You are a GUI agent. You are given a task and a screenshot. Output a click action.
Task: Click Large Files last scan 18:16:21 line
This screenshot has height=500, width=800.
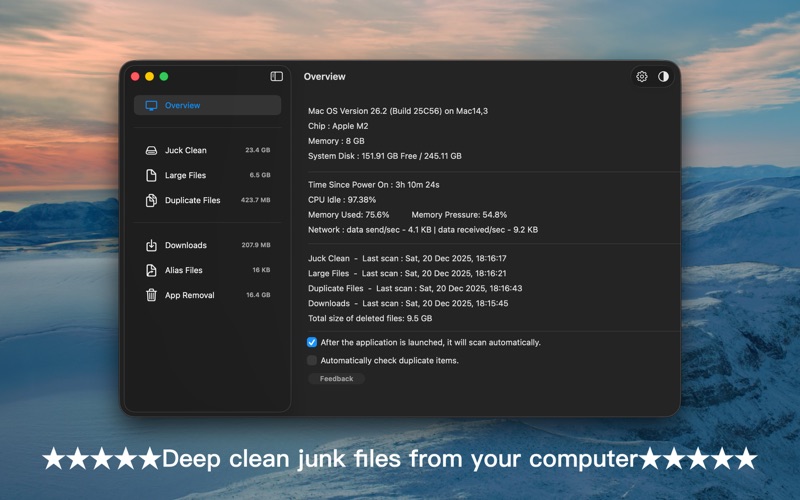pos(407,273)
